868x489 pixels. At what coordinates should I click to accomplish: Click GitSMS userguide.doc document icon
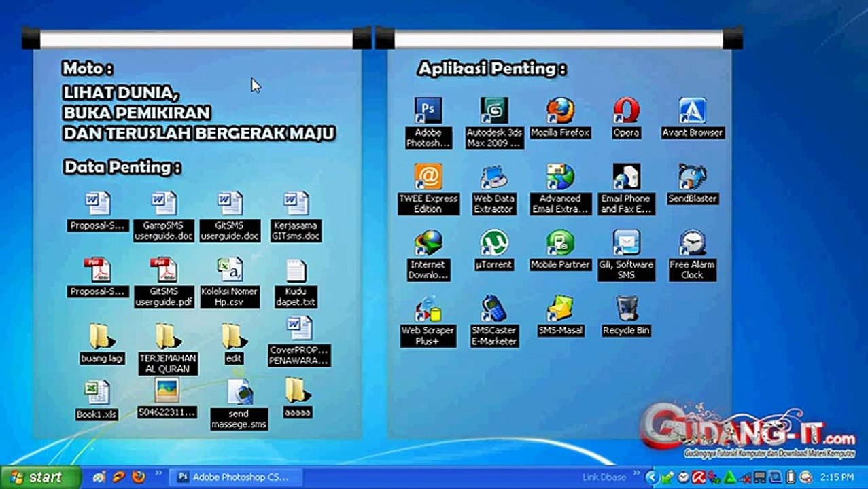point(230,216)
